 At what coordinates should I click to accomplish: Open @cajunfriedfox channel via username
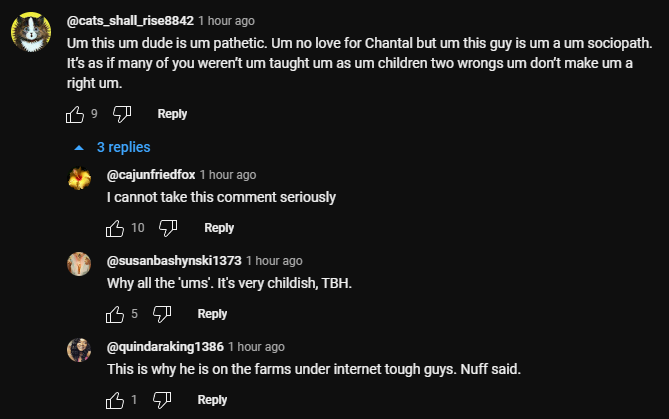click(151, 175)
